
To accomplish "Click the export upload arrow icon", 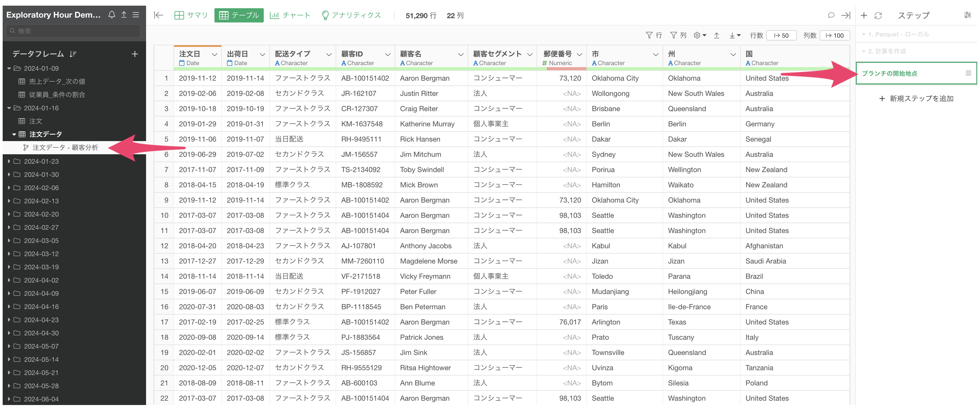I will (716, 35).
